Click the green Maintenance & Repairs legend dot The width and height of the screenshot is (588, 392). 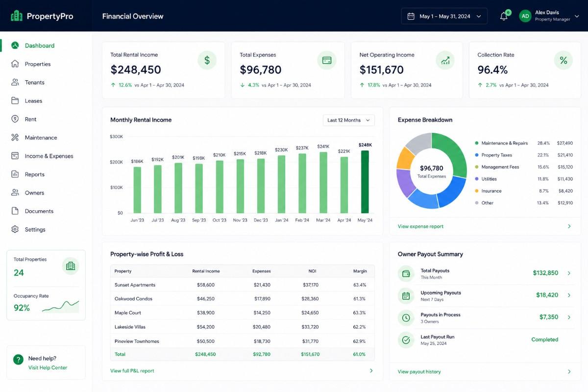476,143
